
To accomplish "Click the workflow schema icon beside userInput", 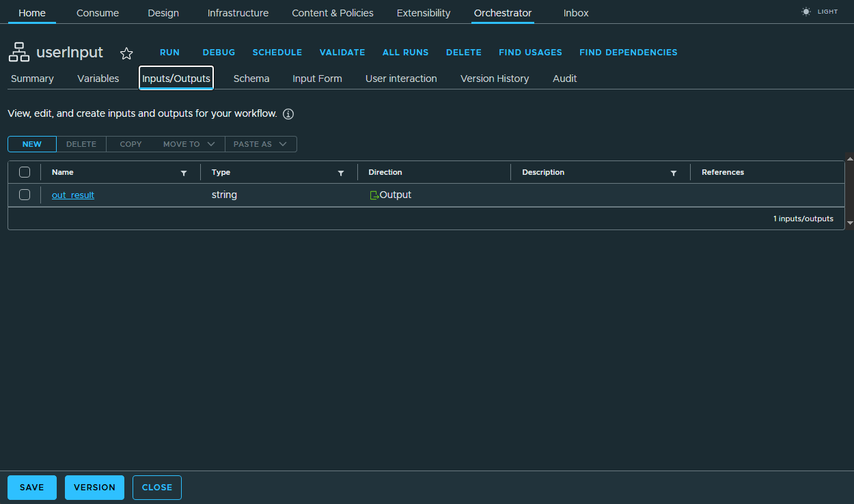I will [x=18, y=51].
